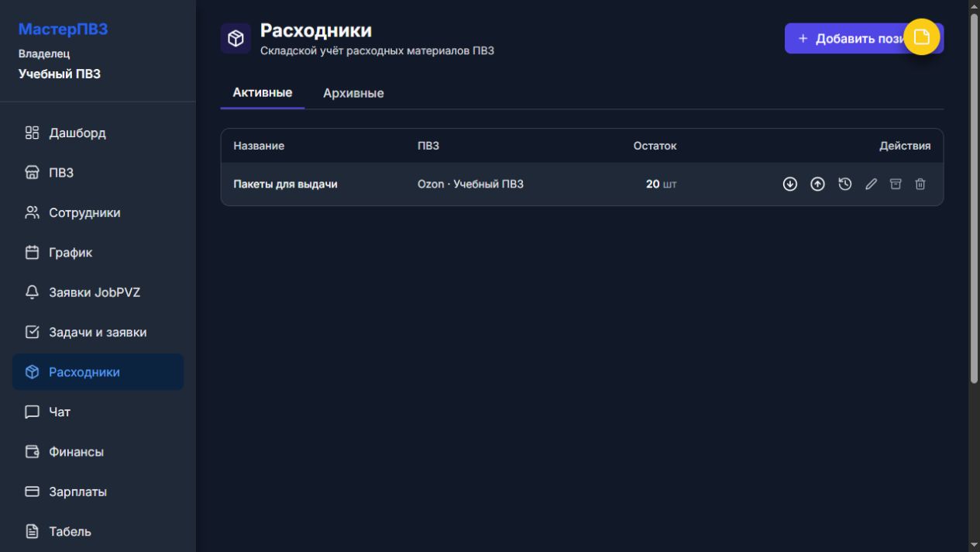
Task: Open the Чат sidebar link
Action: 98,412
